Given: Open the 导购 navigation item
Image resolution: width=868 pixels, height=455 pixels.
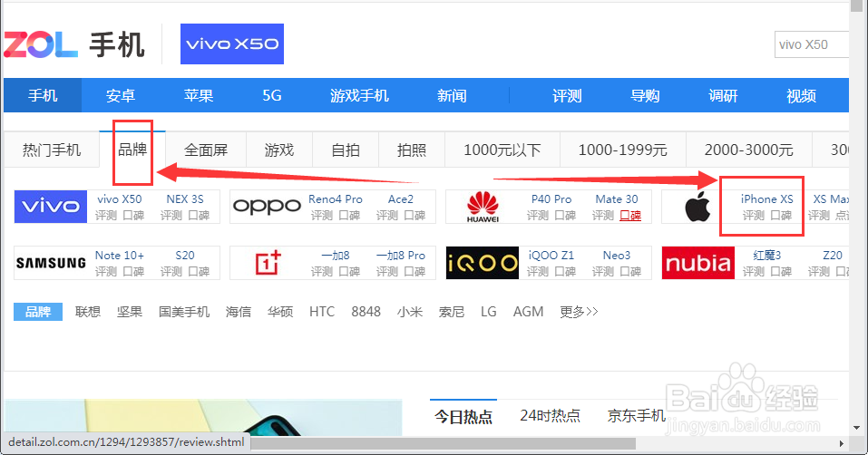Looking at the screenshot, I should point(645,96).
